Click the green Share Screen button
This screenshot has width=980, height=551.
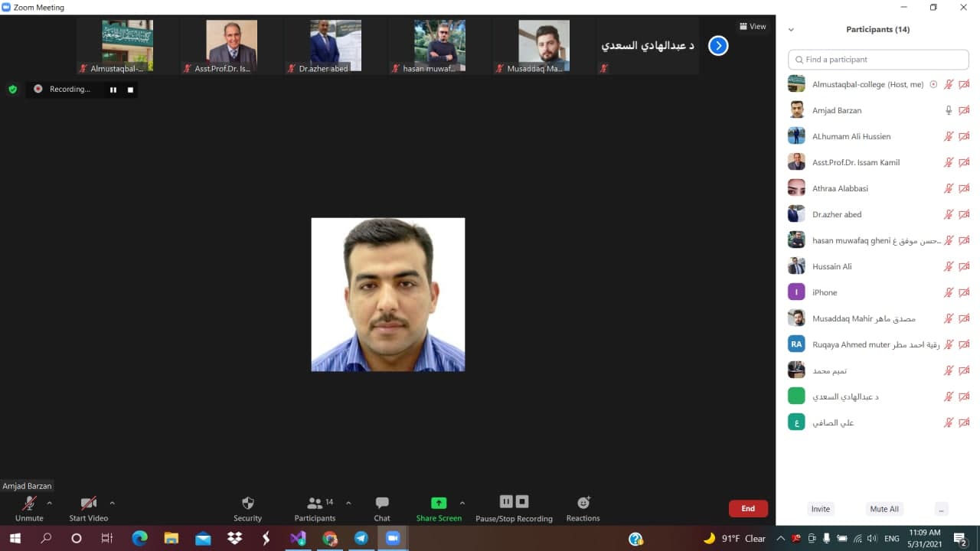439,508
